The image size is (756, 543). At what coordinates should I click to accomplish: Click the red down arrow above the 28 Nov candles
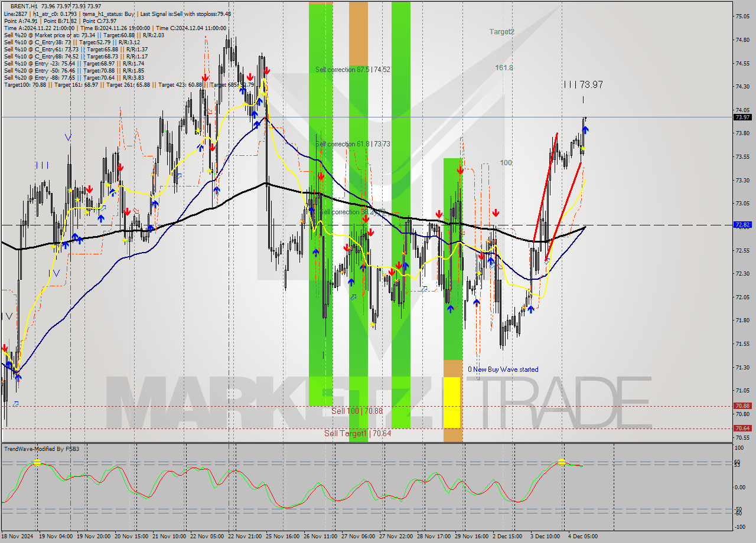click(x=439, y=214)
